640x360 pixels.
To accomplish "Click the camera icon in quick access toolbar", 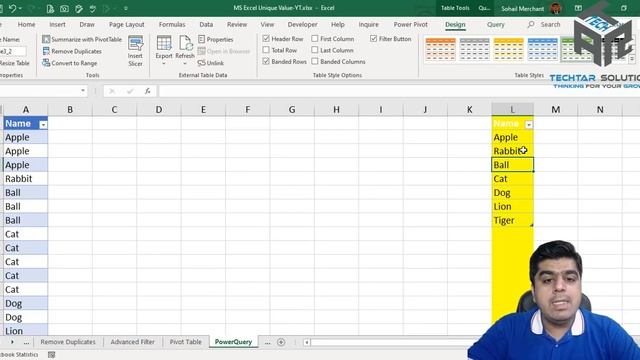I will tap(64, 9).
